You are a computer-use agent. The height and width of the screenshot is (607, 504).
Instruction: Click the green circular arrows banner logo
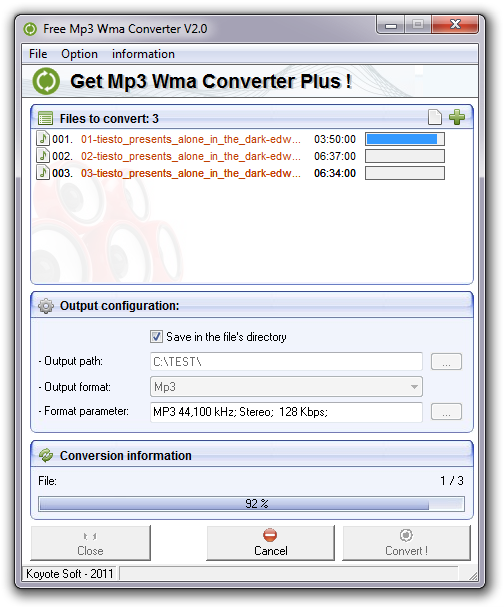pyautogui.click(x=46, y=81)
